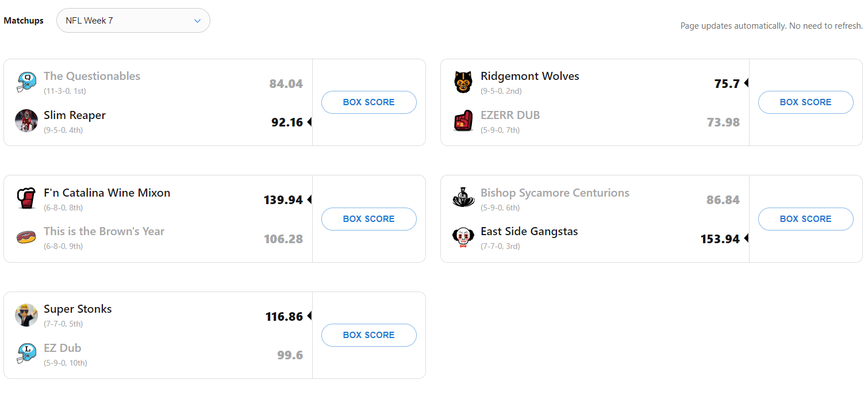The height and width of the screenshot is (399, 868).
Task: Go to East Side Gangstas team link
Action: [529, 232]
